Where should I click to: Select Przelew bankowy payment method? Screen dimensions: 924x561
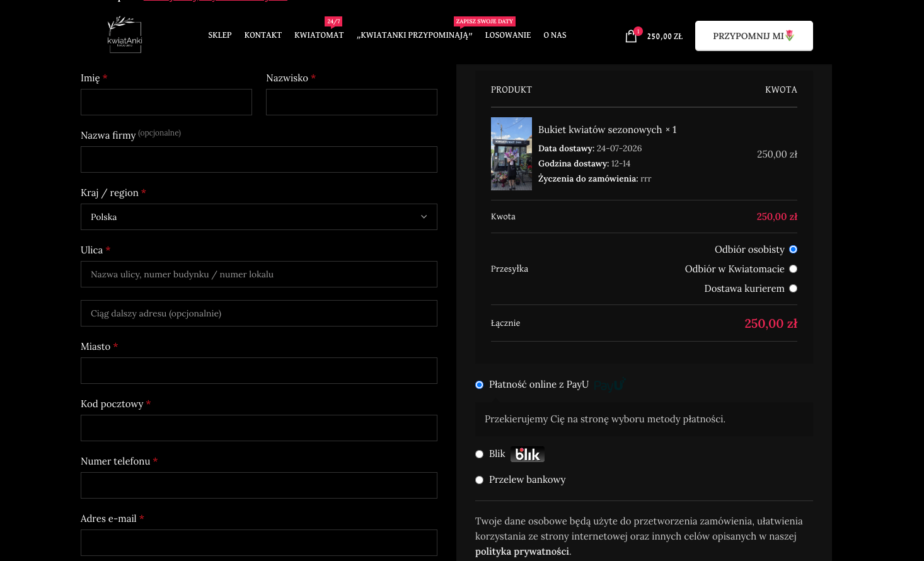pos(479,480)
